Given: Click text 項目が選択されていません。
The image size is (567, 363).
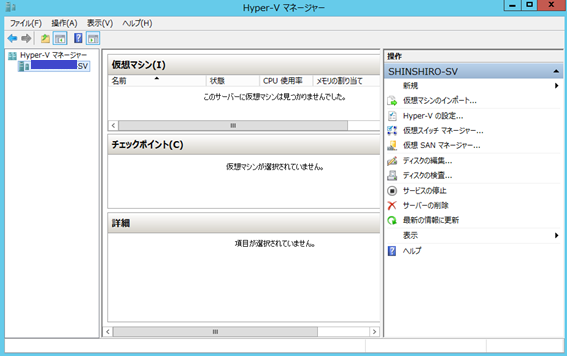Looking at the screenshot, I should click(274, 244).
